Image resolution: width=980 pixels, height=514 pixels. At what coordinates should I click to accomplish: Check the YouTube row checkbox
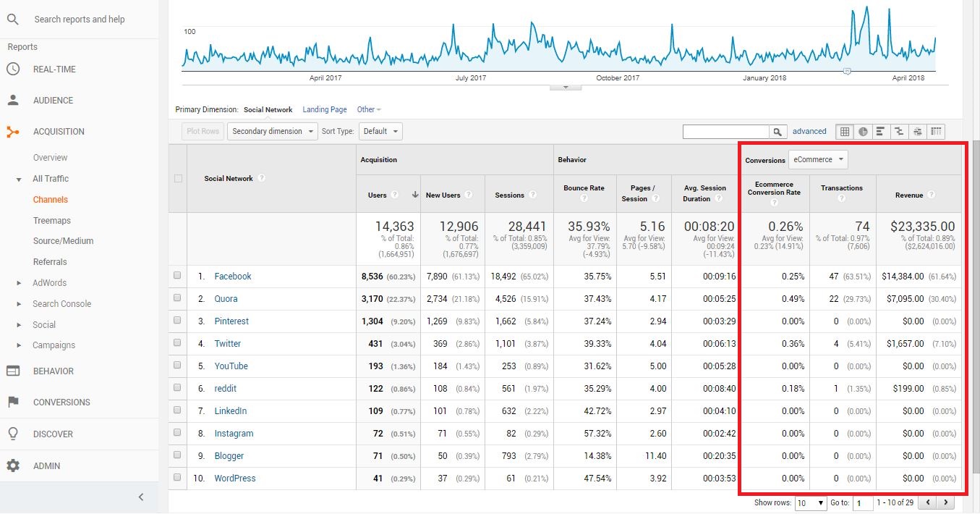tap(178, 366)
